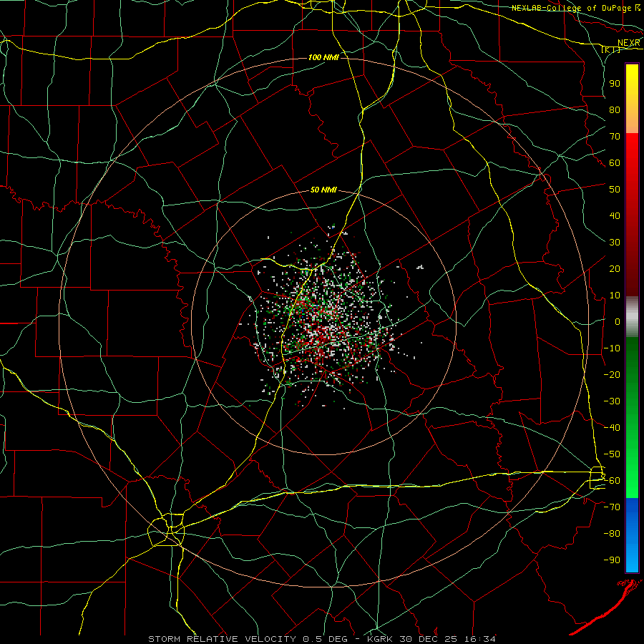Pick the gray zero-velocity segment of the color bar

click(632, 317)
